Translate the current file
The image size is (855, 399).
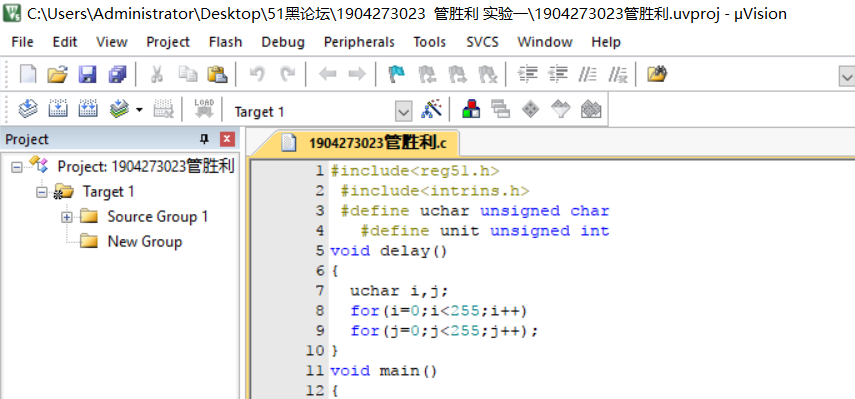pyautogui.click(x=28, y=108)
